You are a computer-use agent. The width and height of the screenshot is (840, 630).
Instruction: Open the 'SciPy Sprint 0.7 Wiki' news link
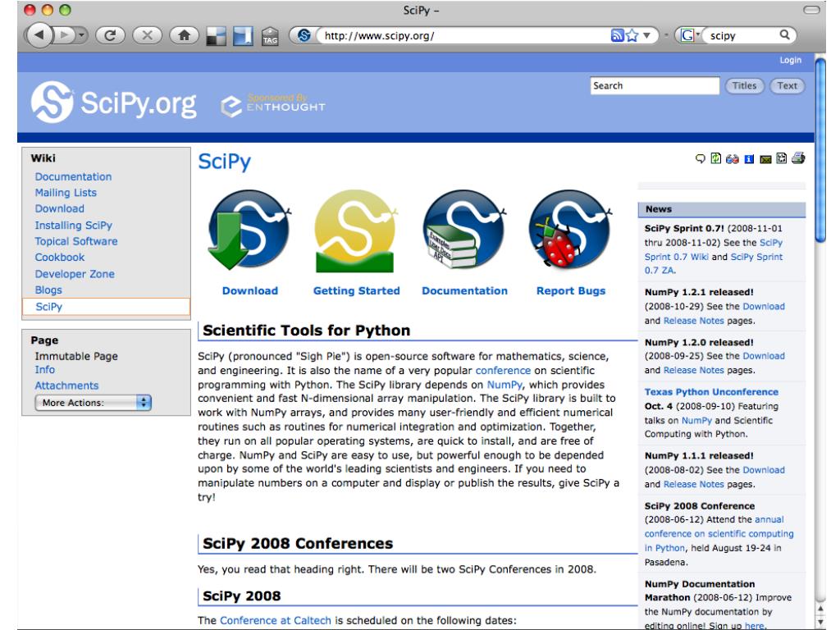pyautogui.click(x=714, y=249)
